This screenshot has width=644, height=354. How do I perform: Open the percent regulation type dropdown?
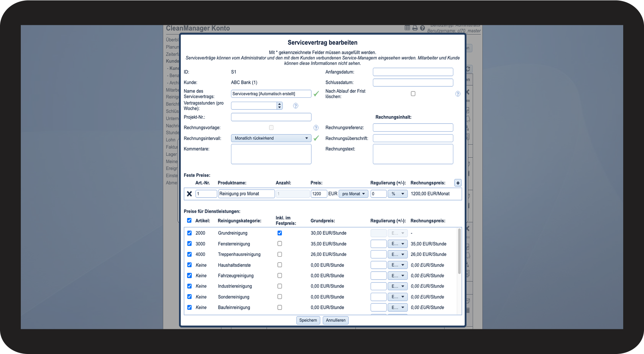[398, 194]
